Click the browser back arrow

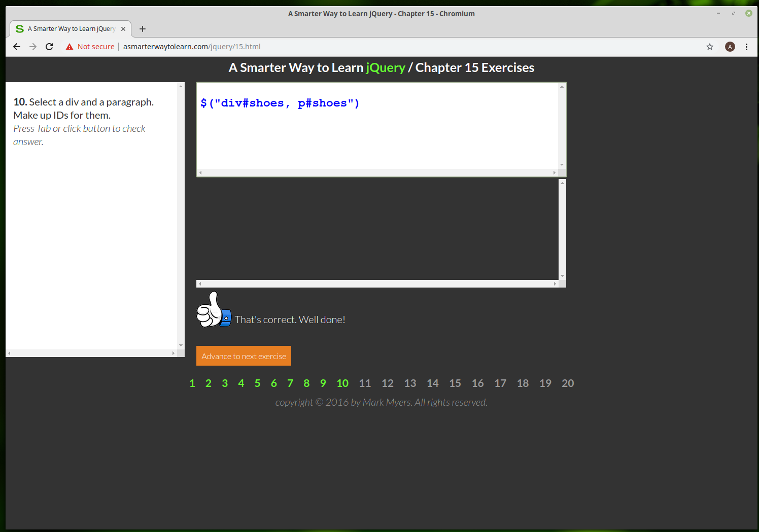tap(17, 47)
